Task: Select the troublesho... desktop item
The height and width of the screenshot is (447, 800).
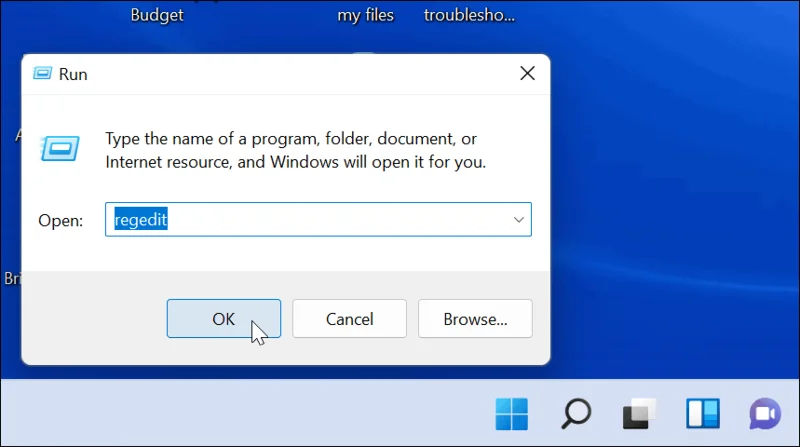Action: pyautogui.click(x=469, y=15)
